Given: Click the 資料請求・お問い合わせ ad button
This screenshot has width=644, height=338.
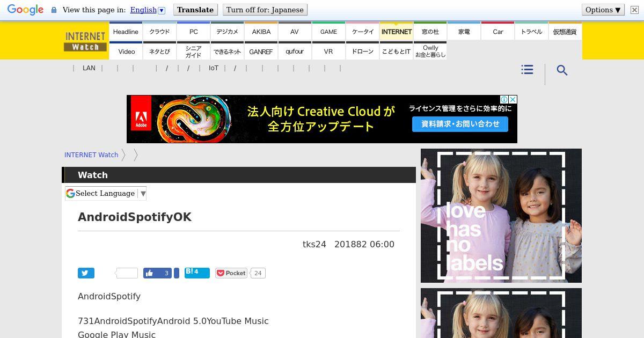Looking at the screenshot, I should (x=460, y=124).
